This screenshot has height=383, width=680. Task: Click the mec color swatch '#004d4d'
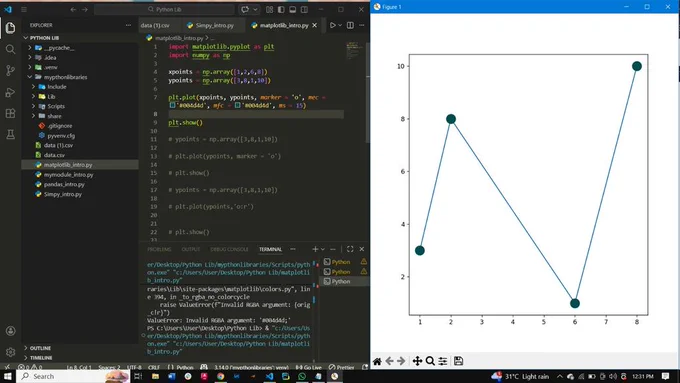click(x=172, y=105)
